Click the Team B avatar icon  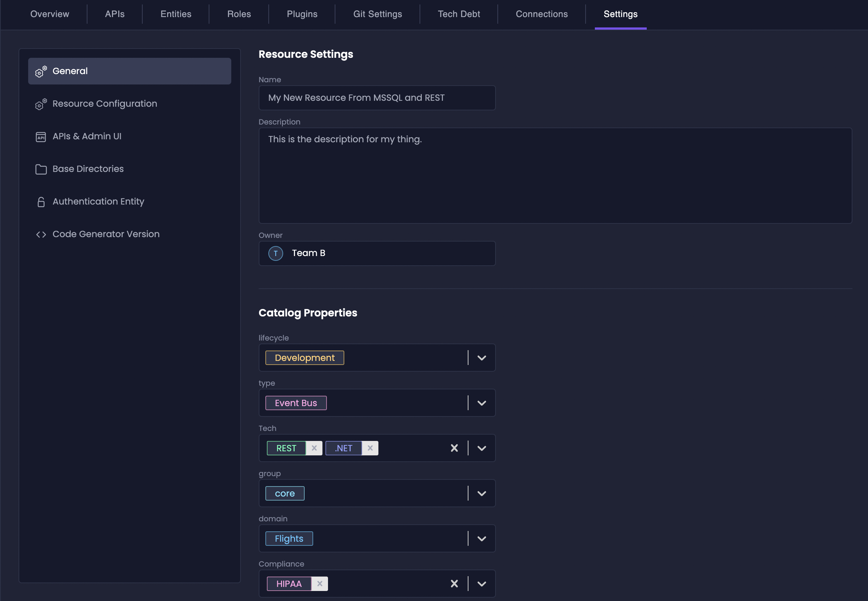pos(275,253)
